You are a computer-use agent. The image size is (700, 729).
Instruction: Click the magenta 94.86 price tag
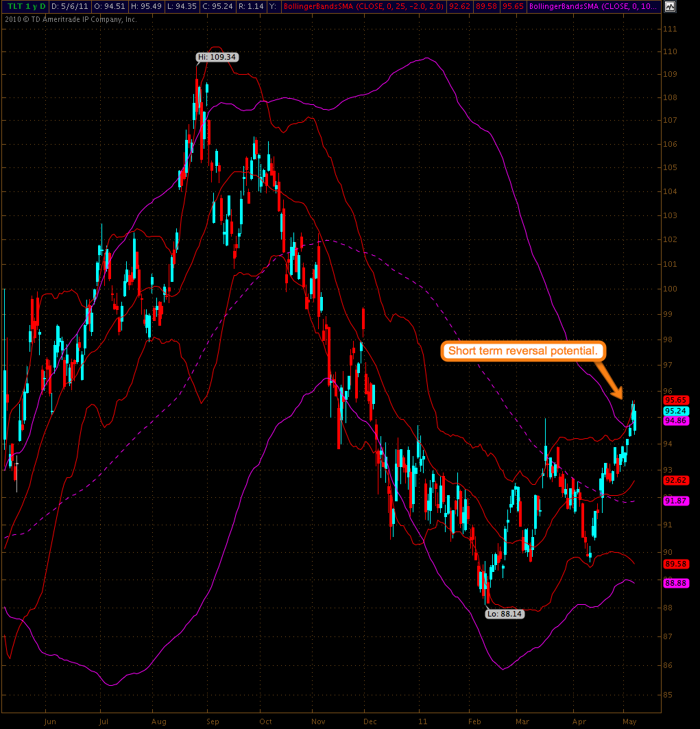676,421
